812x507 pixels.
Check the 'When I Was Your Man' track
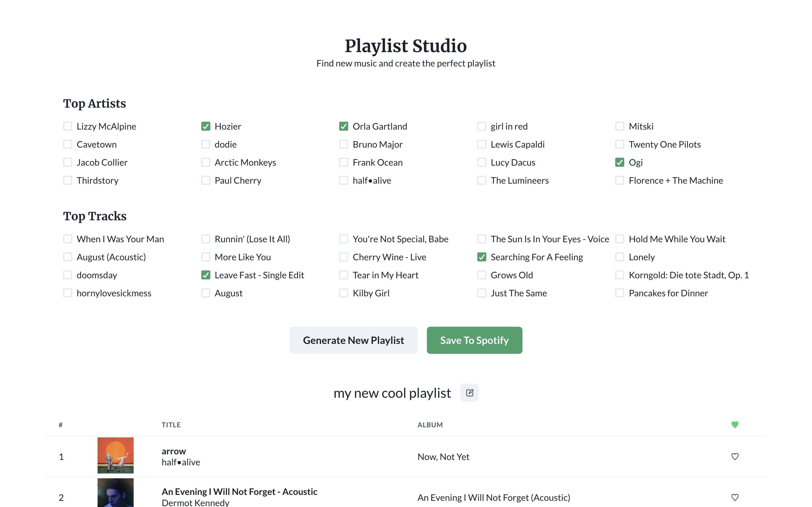68,239
